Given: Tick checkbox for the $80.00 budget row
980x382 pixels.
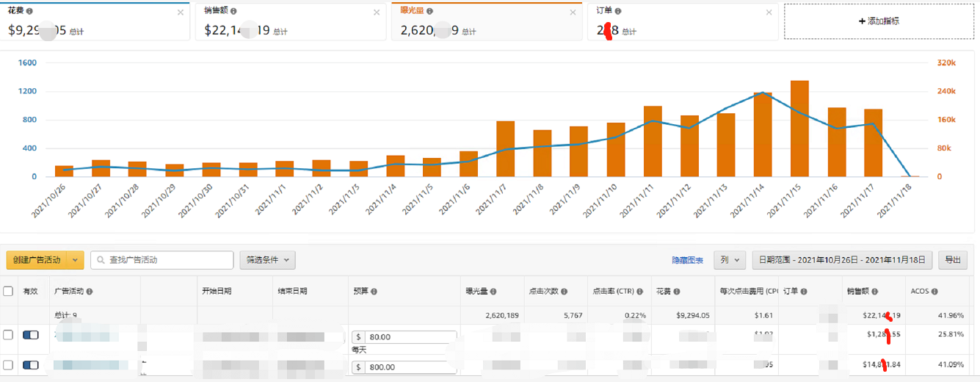Looking at the screenshot, I should (x=8, y=335).
